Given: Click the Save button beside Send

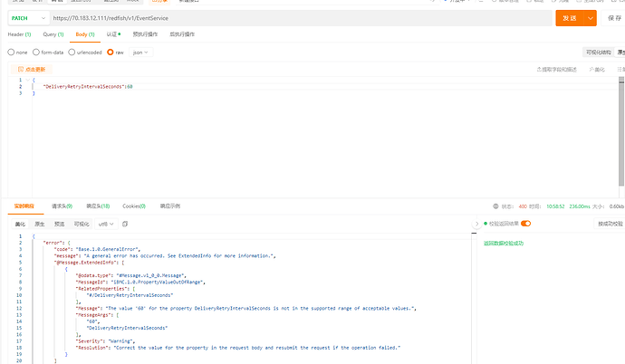Looking at the screenshot, I should pos(614,18).
